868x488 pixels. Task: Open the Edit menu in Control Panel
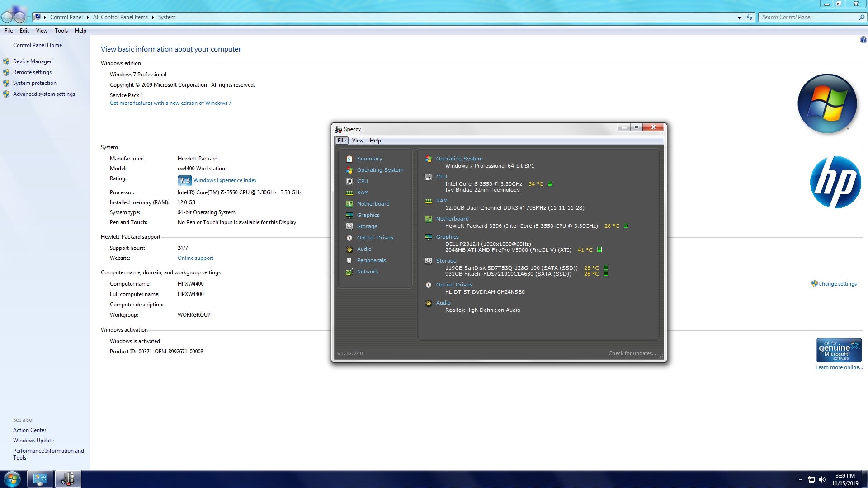click(x=24, y=31)
